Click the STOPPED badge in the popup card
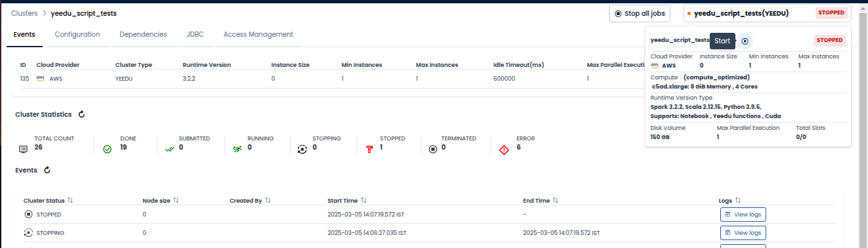The height and width of the screenshot is (248, 868). point(831,41)
